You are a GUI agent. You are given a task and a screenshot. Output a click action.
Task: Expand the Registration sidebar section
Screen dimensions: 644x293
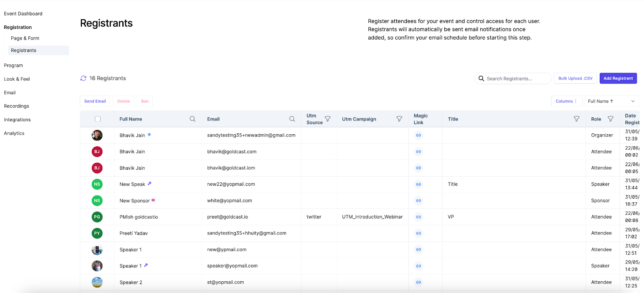click(x=18, y=27)
